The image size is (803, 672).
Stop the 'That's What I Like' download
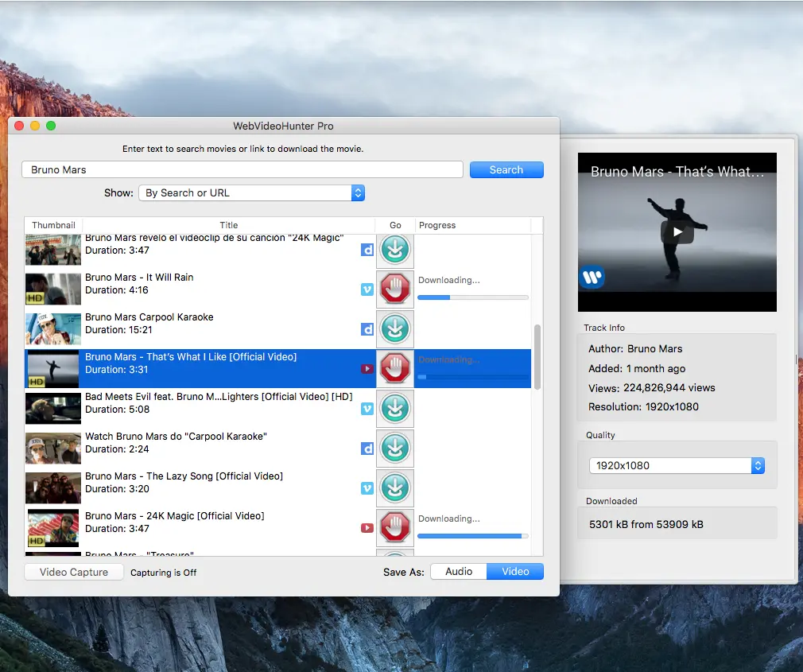click(395, 368)
